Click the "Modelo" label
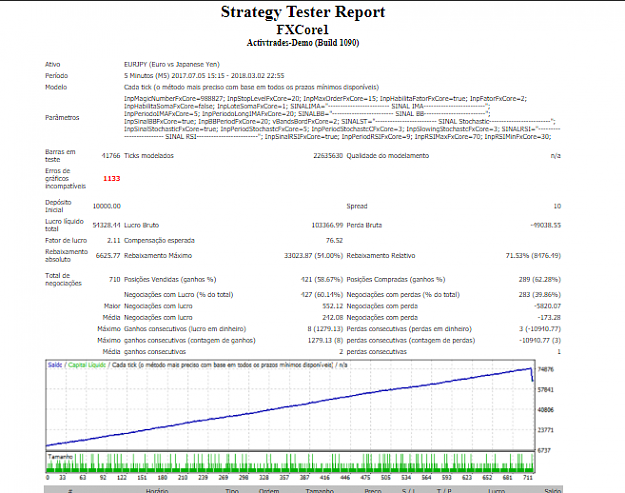This screenshot has width=625, height=493. coord(56,87)
